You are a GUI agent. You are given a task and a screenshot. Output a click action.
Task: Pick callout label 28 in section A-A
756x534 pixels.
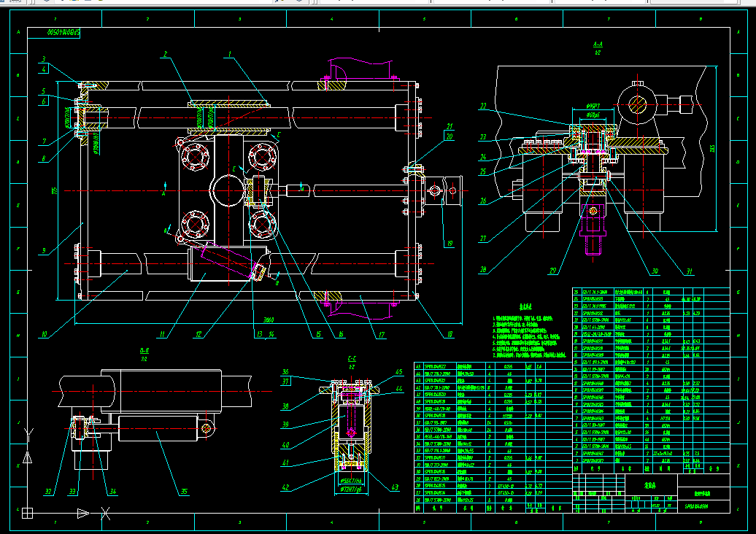pyautogui.click(x=483, y=270)
